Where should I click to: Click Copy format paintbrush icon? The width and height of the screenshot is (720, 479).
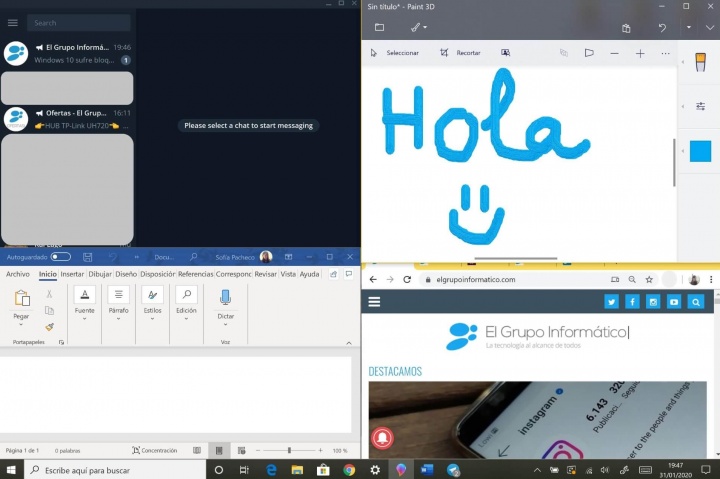[50, 327]
